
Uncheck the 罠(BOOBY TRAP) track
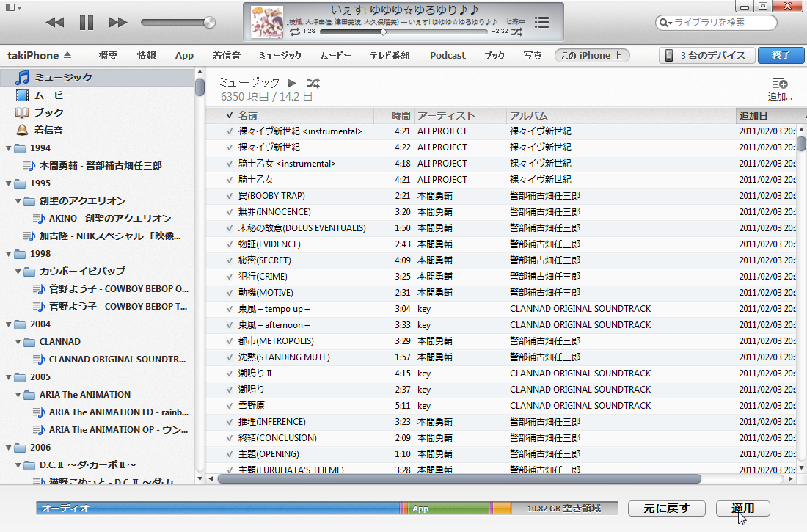pyautogui.click(x=230, y=196)
